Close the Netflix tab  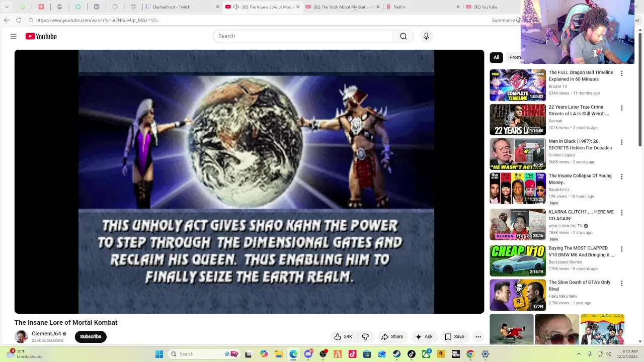point(458,7)
